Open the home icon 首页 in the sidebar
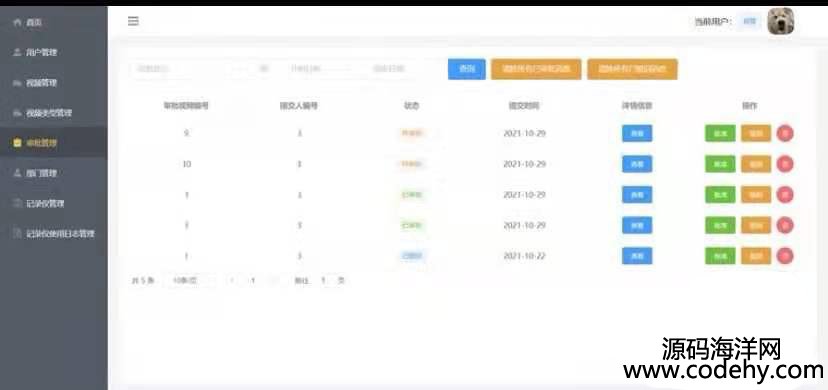The height and width of the screenshot is (390, 828). point(17,22)
